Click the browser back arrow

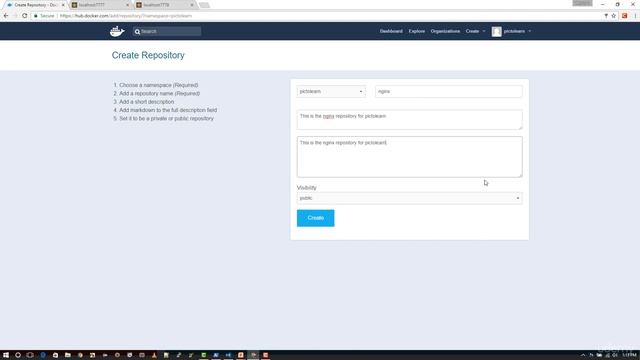[6, 16]
